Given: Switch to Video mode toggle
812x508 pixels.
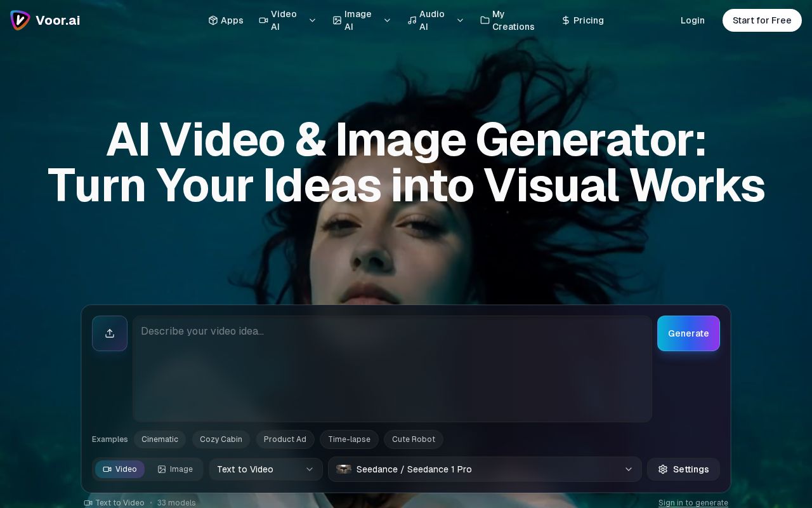Looking at the screenshot, I should pyautogui.click(x=120, y=469).
